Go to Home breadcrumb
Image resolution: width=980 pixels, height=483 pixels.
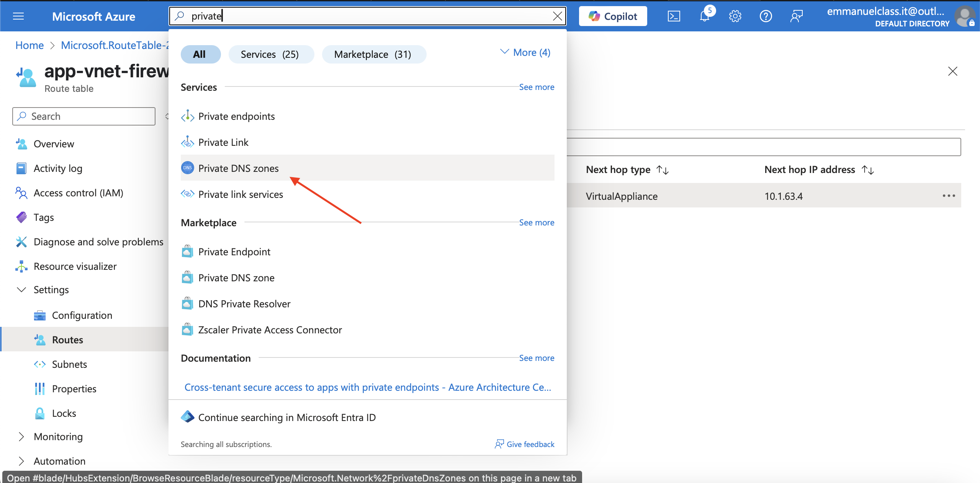[x=29, y=45]
